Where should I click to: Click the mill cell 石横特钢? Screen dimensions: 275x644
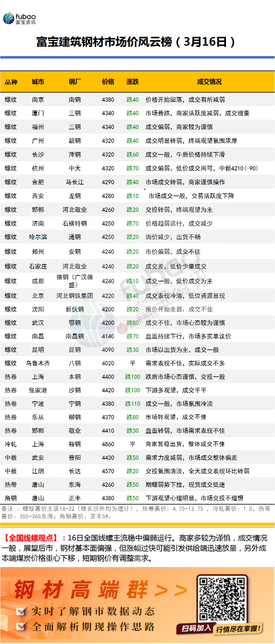75,223
